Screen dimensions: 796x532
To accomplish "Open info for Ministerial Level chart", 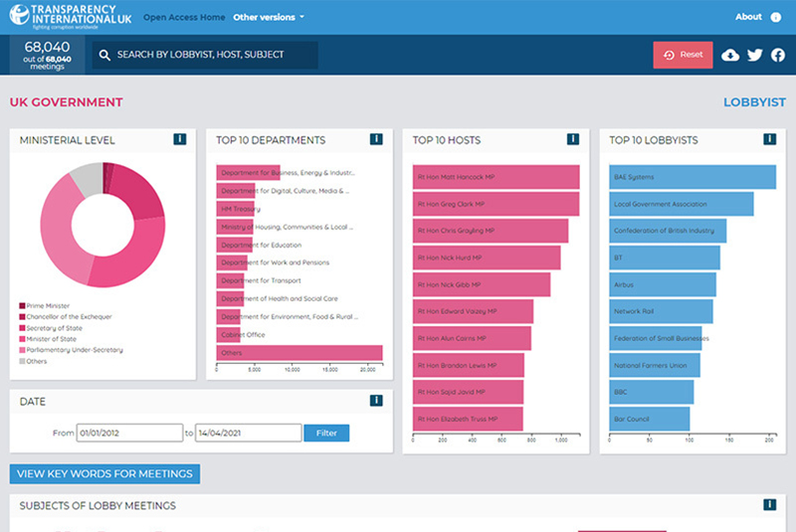I will pos(180,139).
